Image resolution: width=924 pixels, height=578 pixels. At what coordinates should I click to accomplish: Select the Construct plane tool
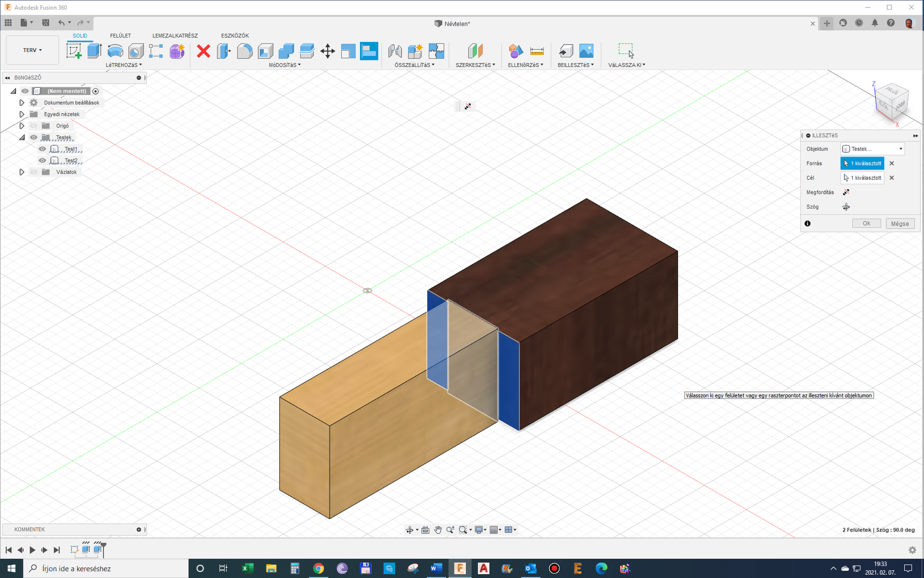(x=475, y=51)
